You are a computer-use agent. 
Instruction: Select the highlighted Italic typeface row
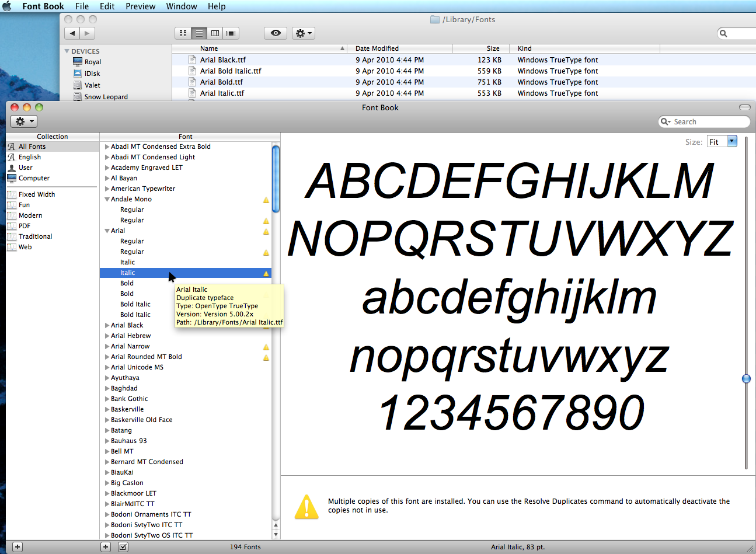pyautogui.click(x=186, y=273)
